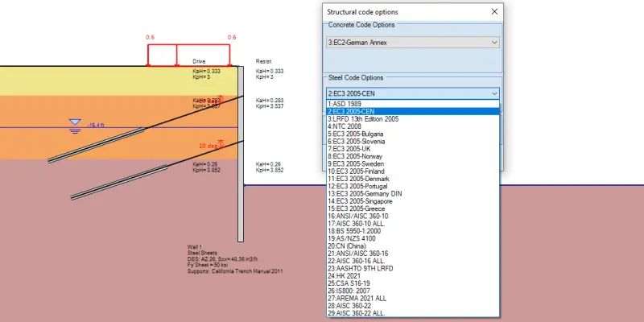The image size is (644, 322).
Task: Choose 11:EC3 2005-Denmark
Action: [x=413, y=179]
